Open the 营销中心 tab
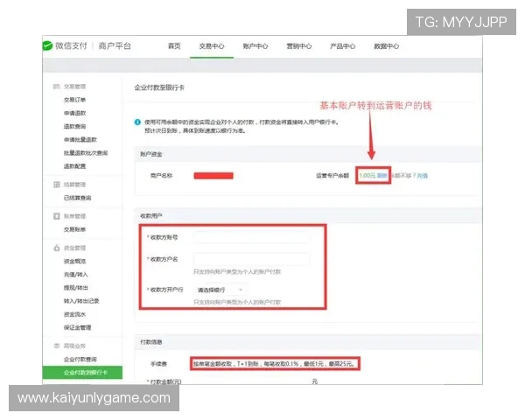Viewport: 525px width, 420px height. pos(299,46)
